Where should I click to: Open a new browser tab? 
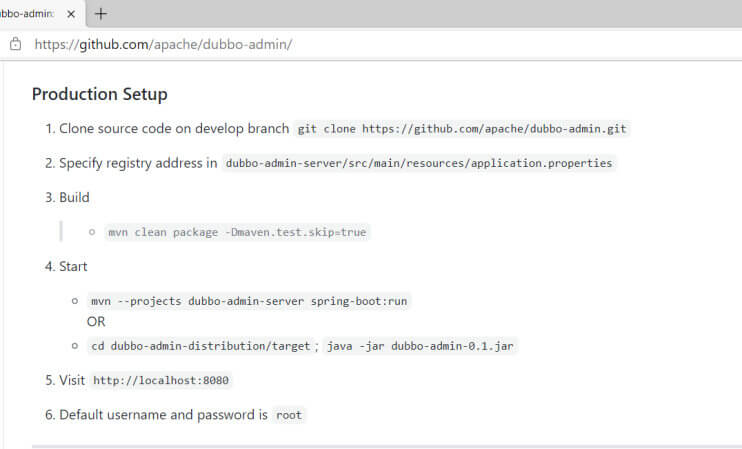(100, 14)
